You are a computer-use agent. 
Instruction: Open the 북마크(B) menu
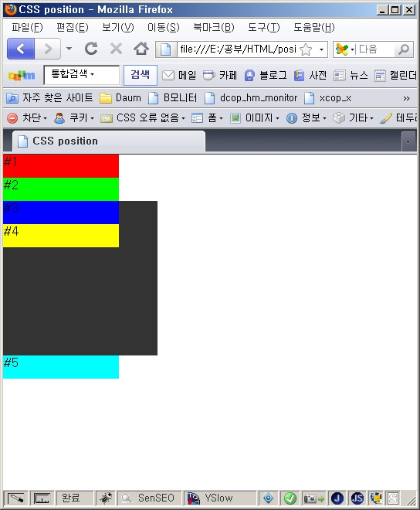[x=214, y=27]
